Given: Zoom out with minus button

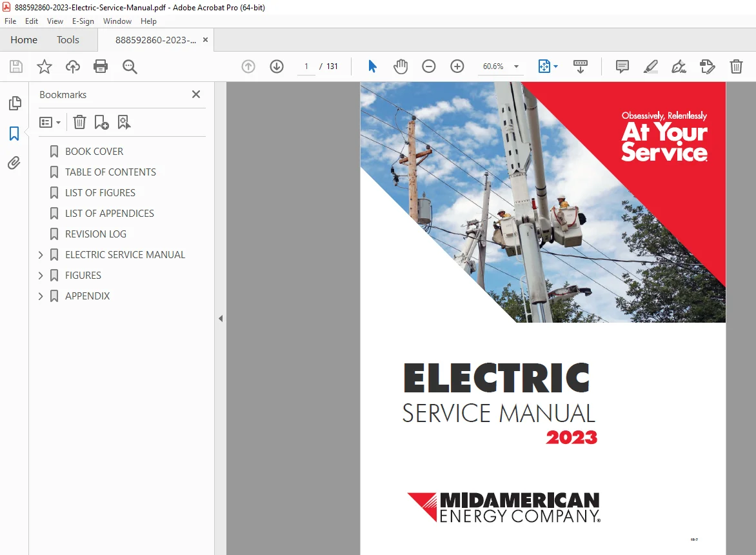Looking at the screenshot, I should pos(428,66).
